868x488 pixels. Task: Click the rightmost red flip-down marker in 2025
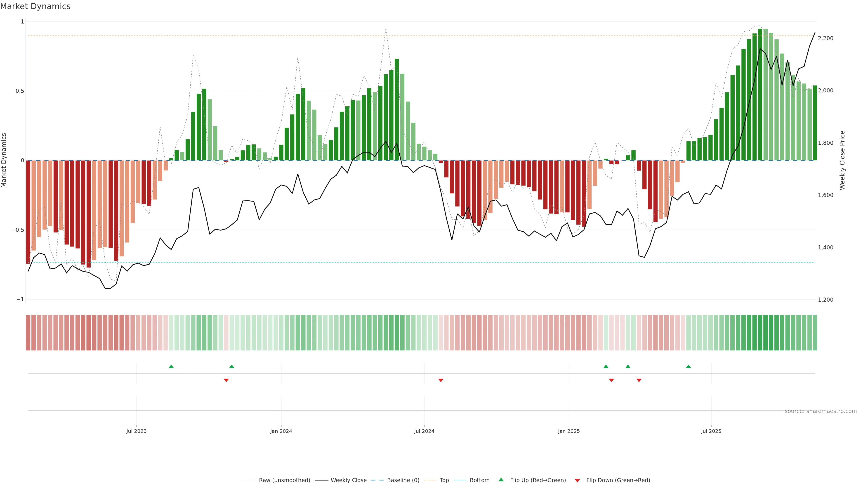point(639,380)
